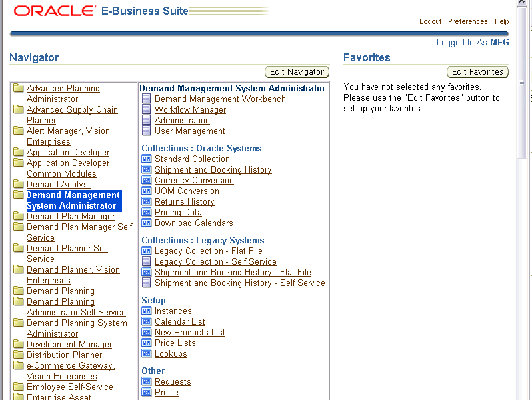The image size is (532, 400).
Task: Select the e-Commerce Gateway, Vision Enterprises responsibility
Action: pos(71,371)
